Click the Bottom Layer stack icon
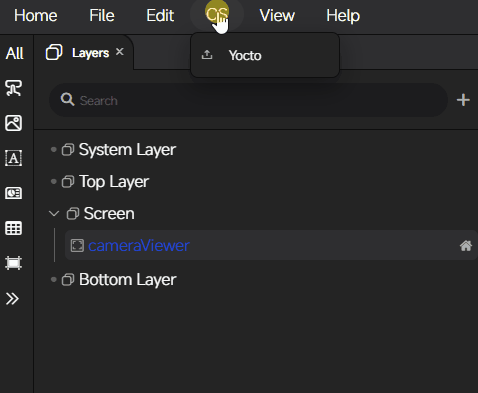Viewport: 478px width, 393px height. tap(68, 280)
